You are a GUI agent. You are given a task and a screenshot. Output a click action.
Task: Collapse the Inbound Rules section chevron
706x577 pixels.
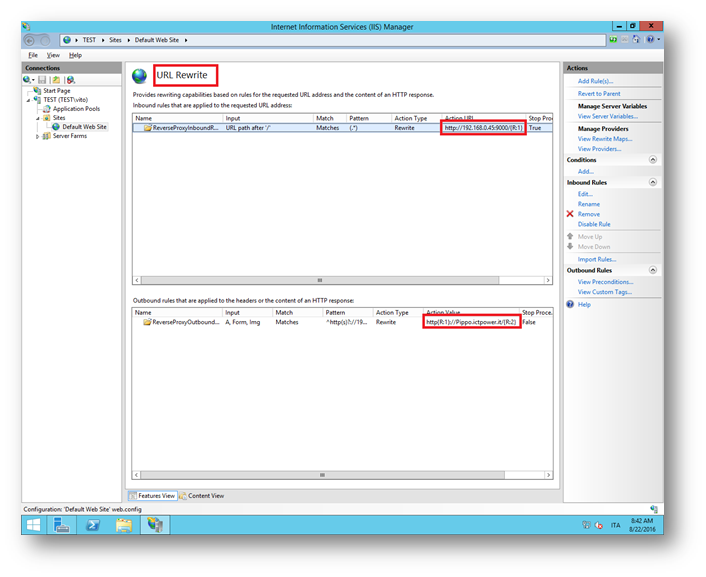[653, 183]
